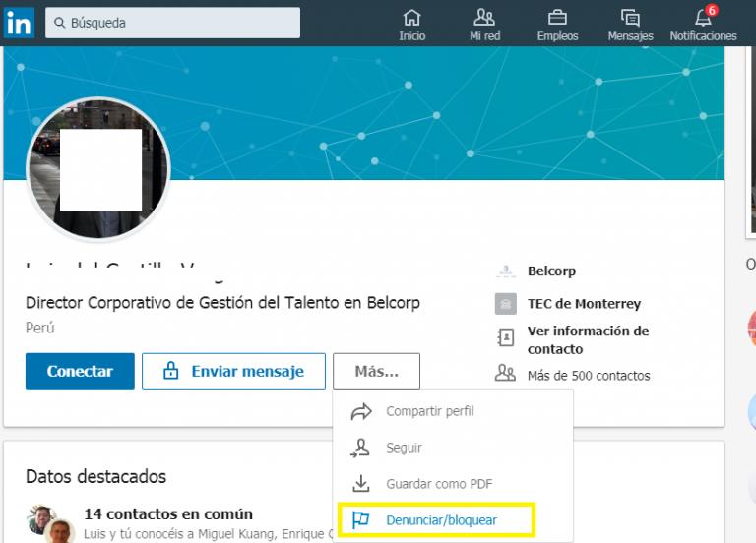Check Notificaciones bell icon
Screen dimensions: 756x543
click(703, 18)
